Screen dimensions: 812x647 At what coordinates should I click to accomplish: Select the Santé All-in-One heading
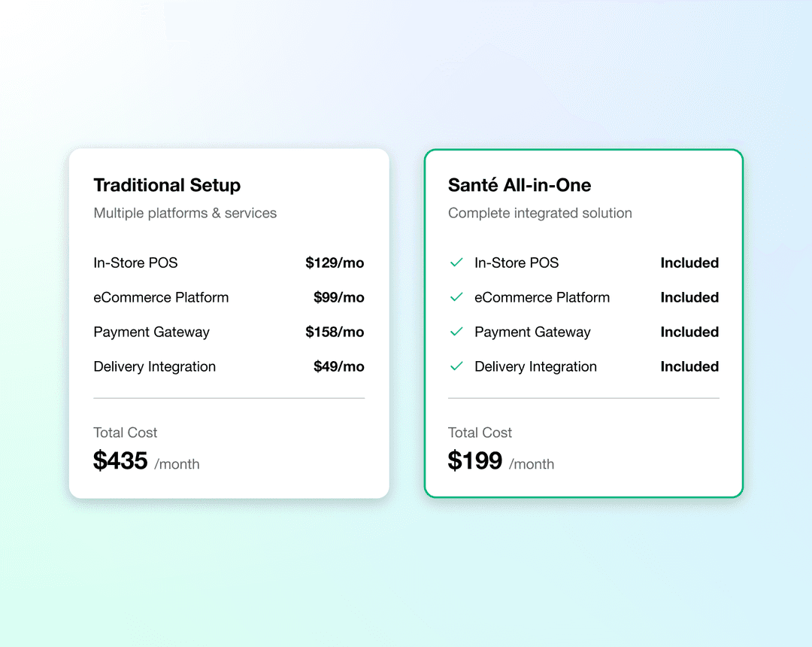click(x=520, y=185)
